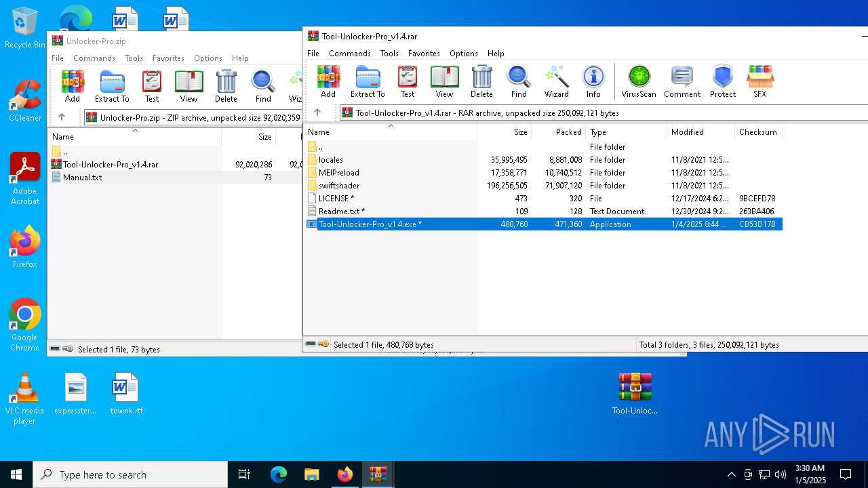Open Google Chrome desktop shortcut
The image size is (868, 488).
pyautogui.click(x=24, y=325)
